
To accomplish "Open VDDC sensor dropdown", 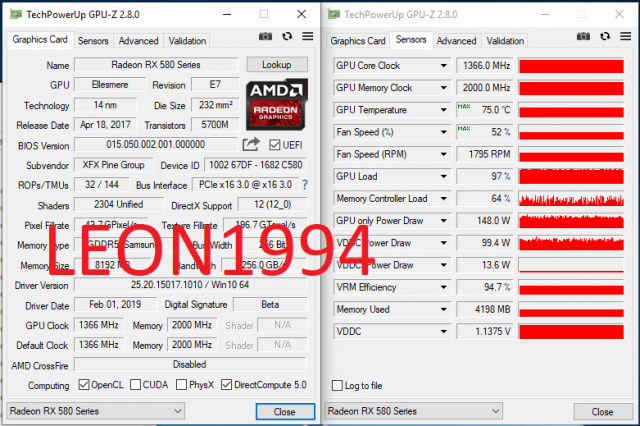I will coord(443,331).
